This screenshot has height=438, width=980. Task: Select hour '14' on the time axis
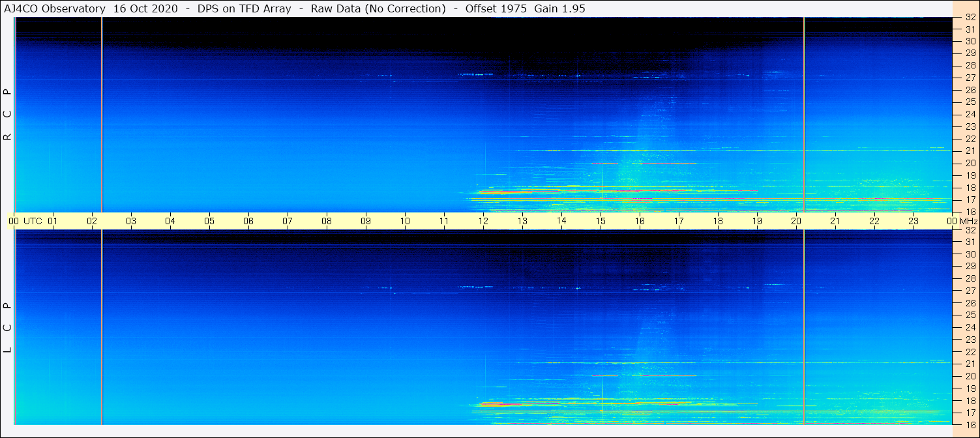[561, 221]
